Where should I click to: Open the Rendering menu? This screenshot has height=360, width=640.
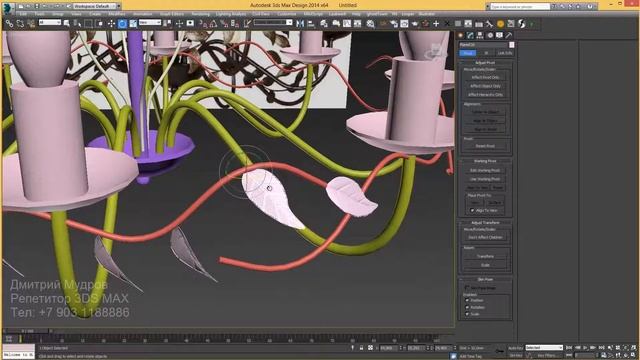click(x=200, y=14)
